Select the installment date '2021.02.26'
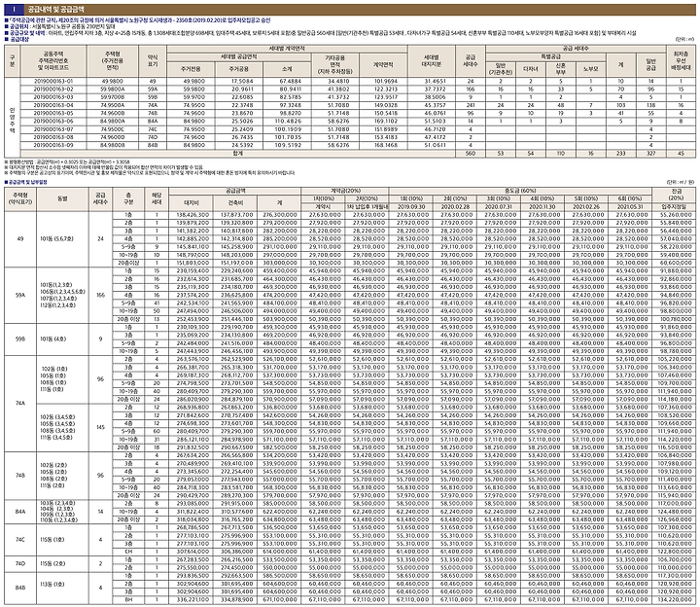The height and width of the screenshot is (607, 700). tap(585, 207)
